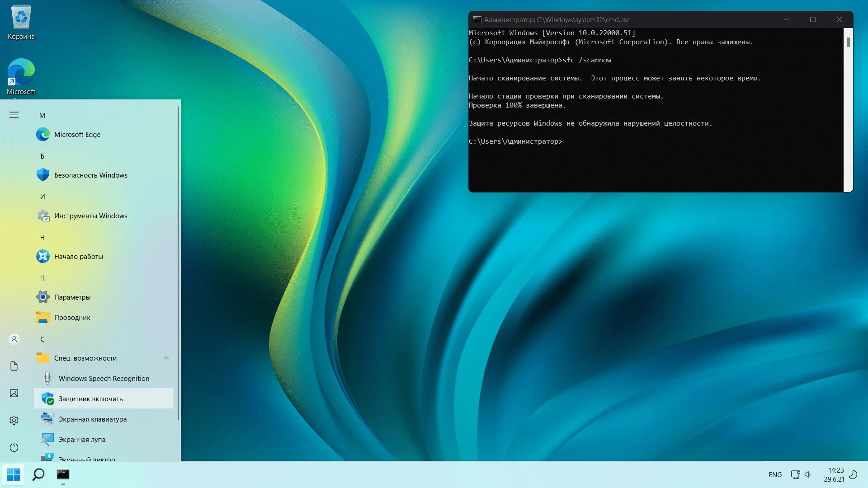
Task: Open Безопасность Windows from Start menu
Action: tap(90, 174)
